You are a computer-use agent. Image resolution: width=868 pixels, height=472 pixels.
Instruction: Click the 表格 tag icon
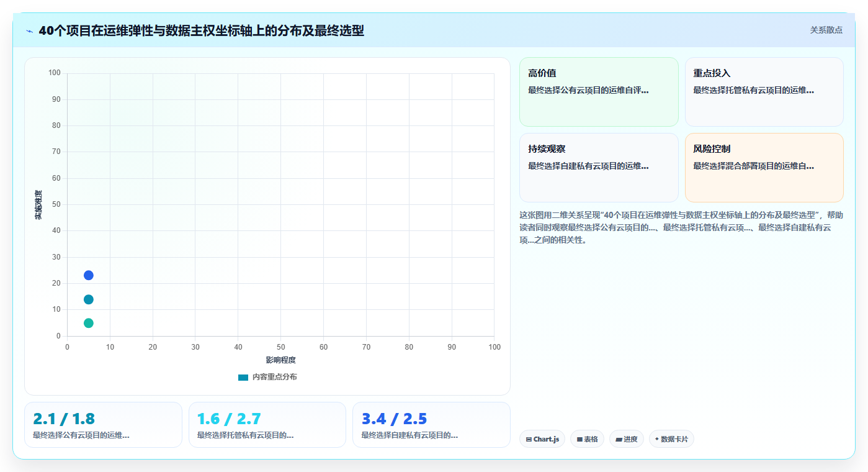(x=579, y=439)
